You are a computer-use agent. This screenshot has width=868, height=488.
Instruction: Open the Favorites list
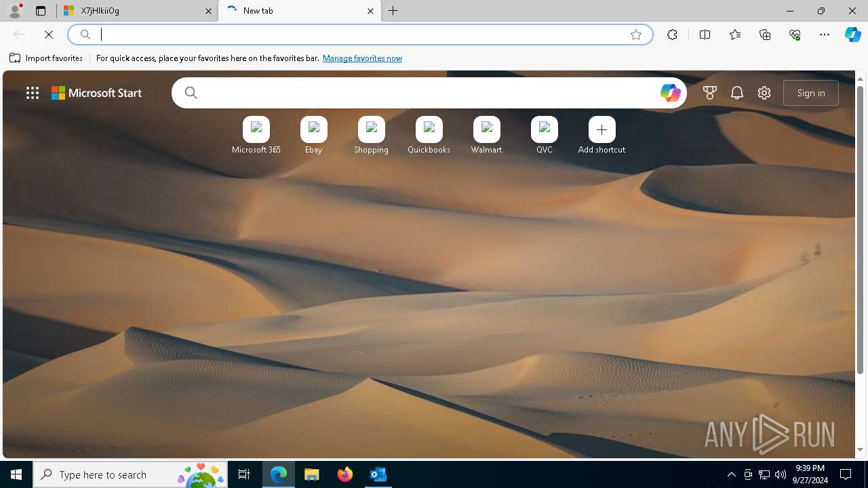coord(735,35)
